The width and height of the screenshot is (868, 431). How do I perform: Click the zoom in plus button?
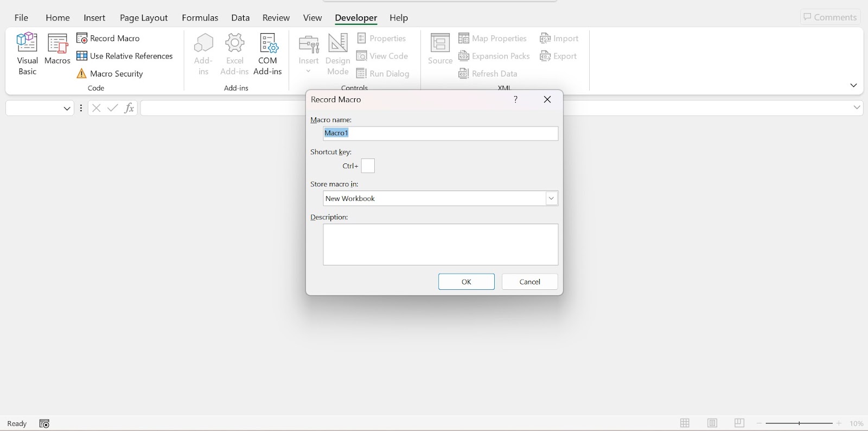(839, 423)
